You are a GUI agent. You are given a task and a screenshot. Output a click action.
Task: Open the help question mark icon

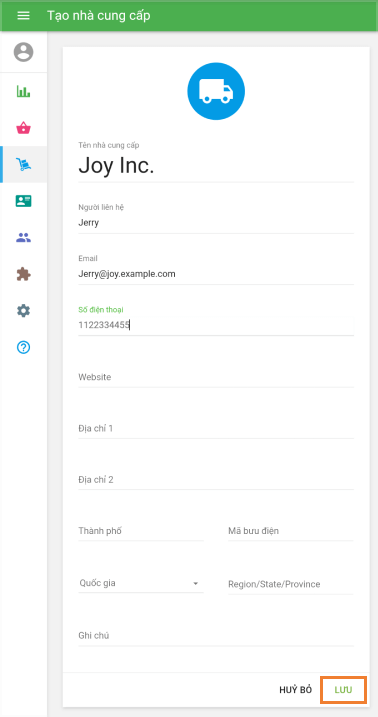(23, 348)
